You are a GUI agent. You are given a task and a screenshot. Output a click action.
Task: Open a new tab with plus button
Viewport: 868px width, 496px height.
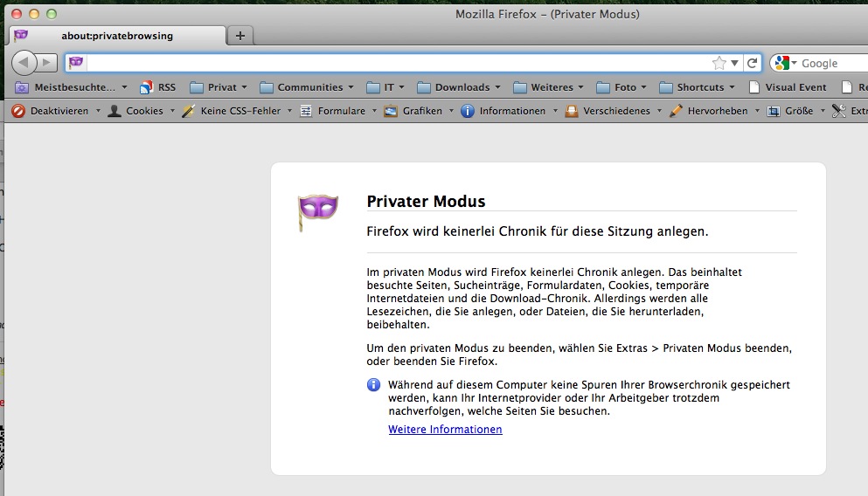tap(240, 36)
